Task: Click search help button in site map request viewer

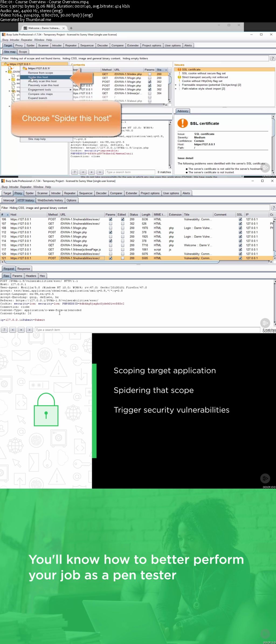Action: coord(75,172)
